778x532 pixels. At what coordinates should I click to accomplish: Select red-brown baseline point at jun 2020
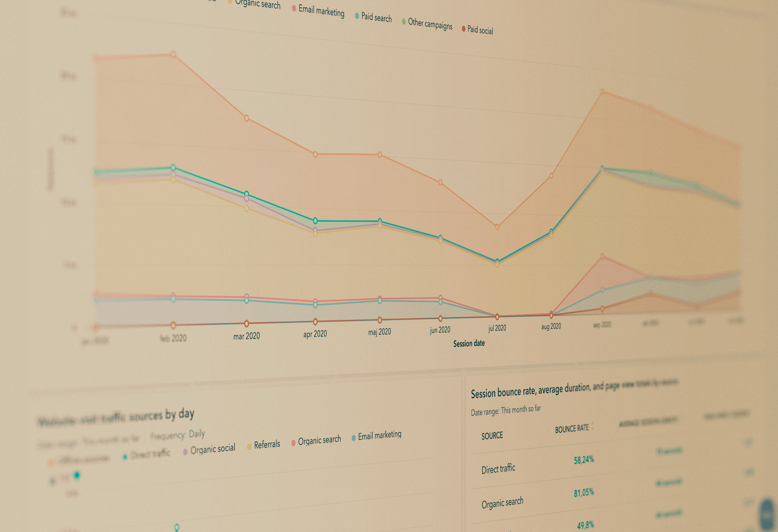click(440, 318)
